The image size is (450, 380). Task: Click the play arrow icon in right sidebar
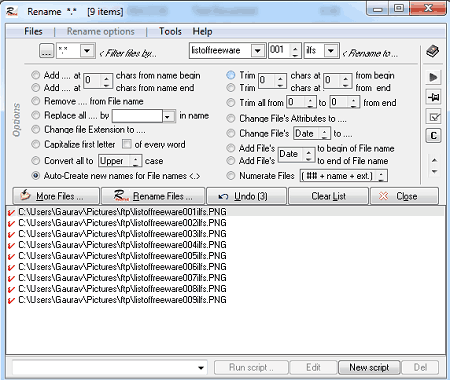(433, 77)
